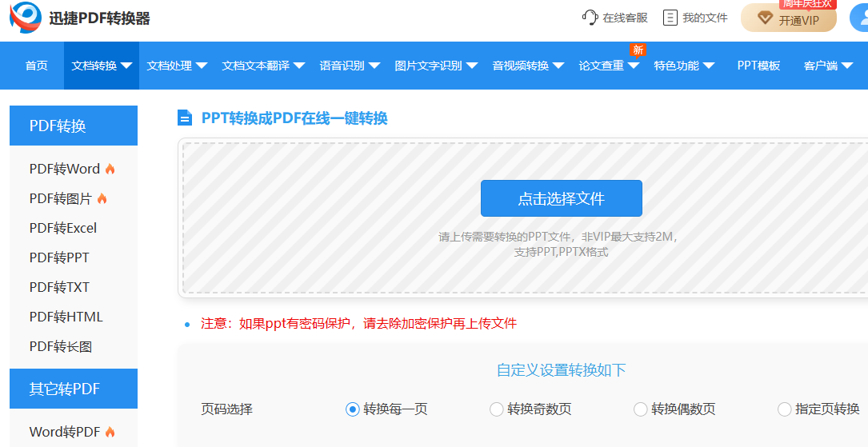Viewport: 868px width, 447px height.
Task: Expand the 论文查重 dropdown arrow
Action: (634, 66)
